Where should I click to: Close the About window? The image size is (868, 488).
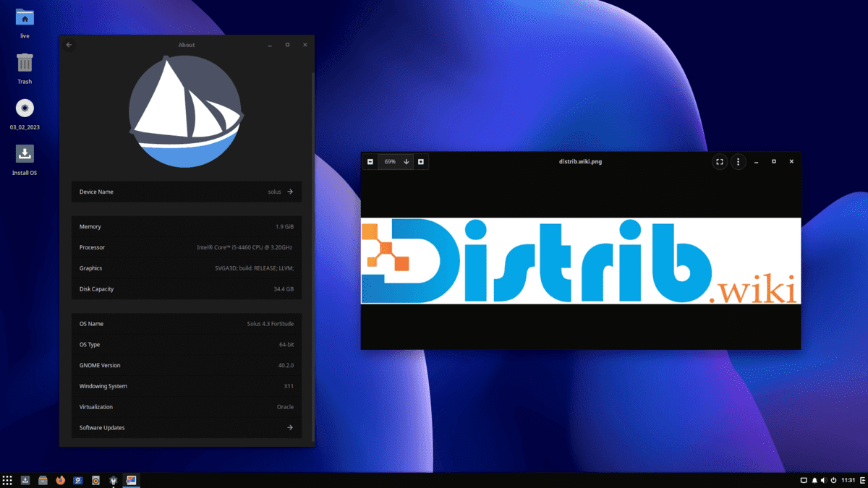coord(305,45)
